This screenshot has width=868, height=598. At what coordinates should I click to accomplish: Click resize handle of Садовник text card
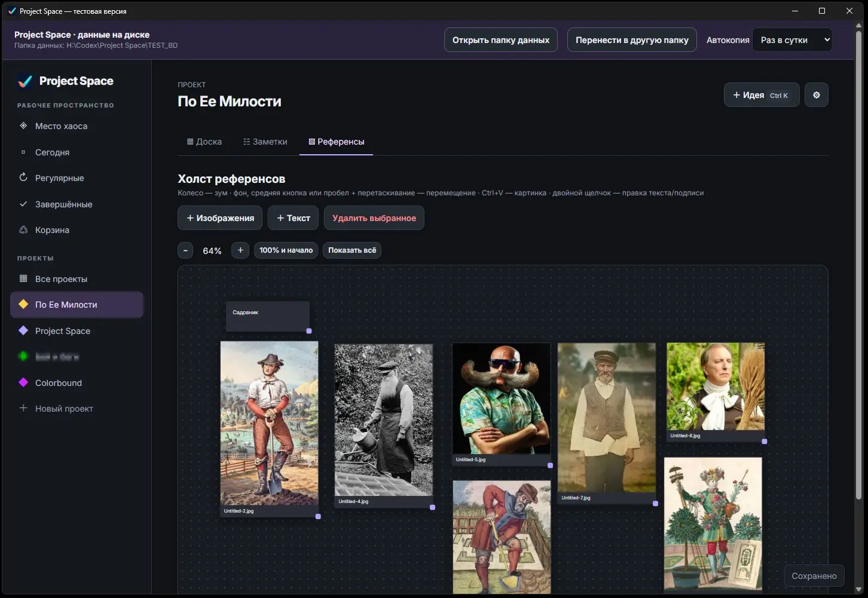point(309,330)
